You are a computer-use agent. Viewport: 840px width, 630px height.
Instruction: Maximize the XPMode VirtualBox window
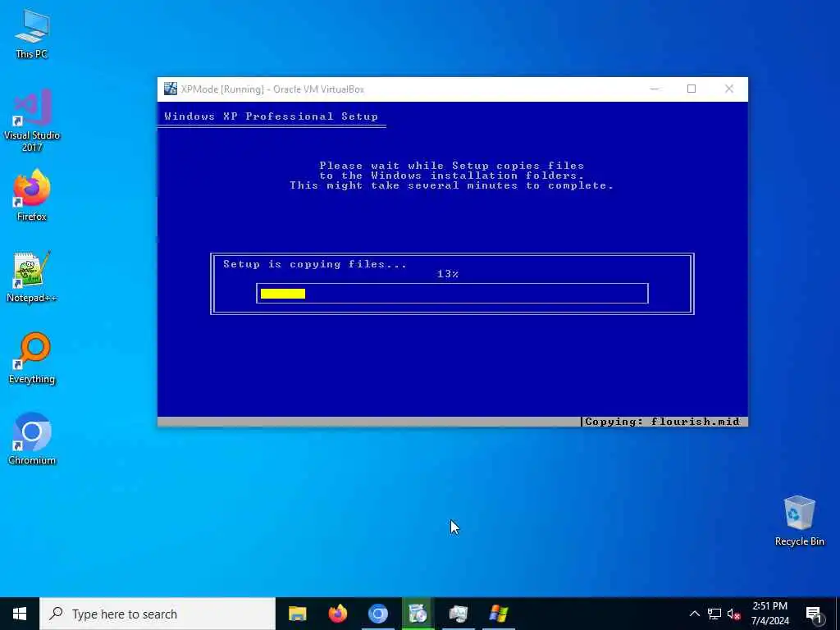(692, 89)
